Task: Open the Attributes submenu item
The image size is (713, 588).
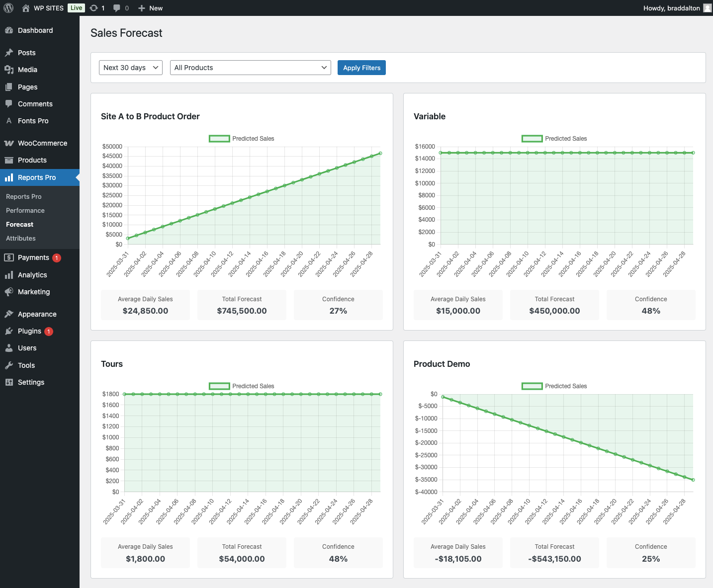Action: tap(21, 239)
